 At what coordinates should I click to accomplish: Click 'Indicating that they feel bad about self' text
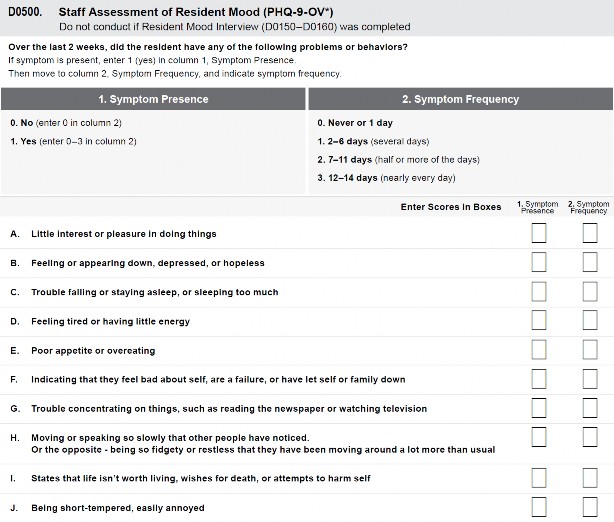(x=218, y=379)
